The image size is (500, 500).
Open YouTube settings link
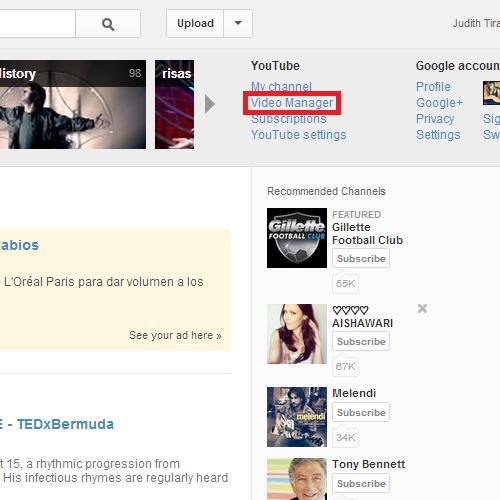point(299,135)
